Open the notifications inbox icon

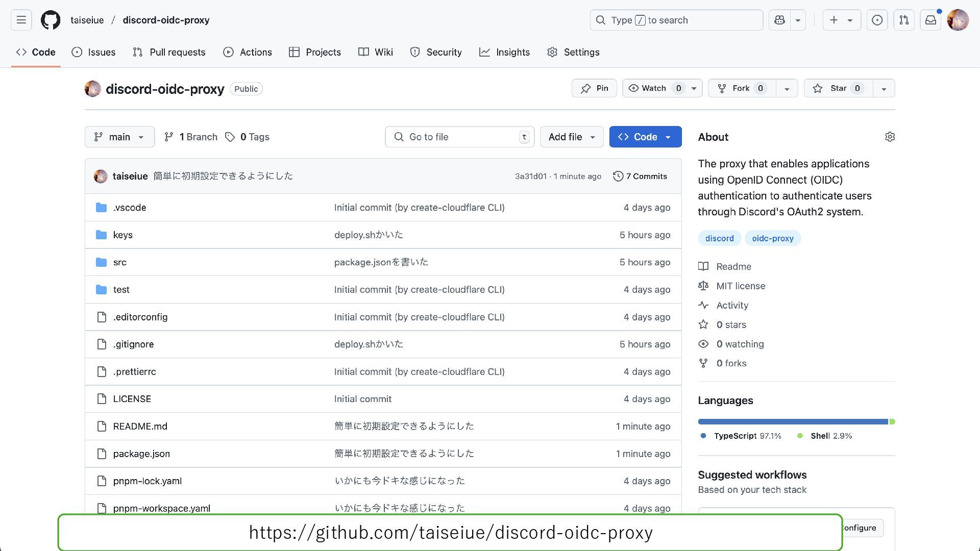point(930,20)
